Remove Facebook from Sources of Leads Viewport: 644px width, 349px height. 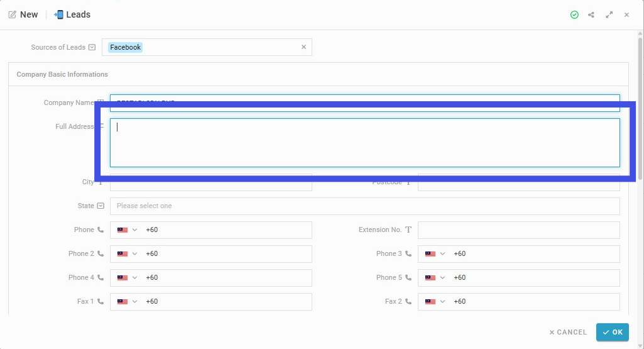[303, 47]
